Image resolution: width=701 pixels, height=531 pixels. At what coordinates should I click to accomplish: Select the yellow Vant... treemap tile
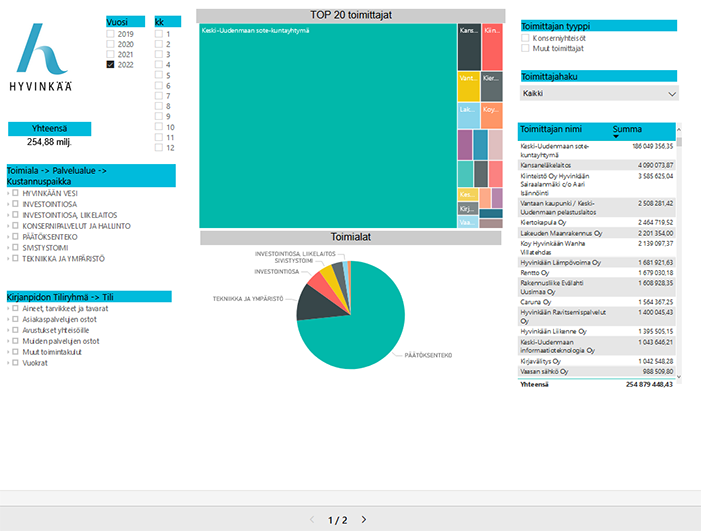[469, 86]
